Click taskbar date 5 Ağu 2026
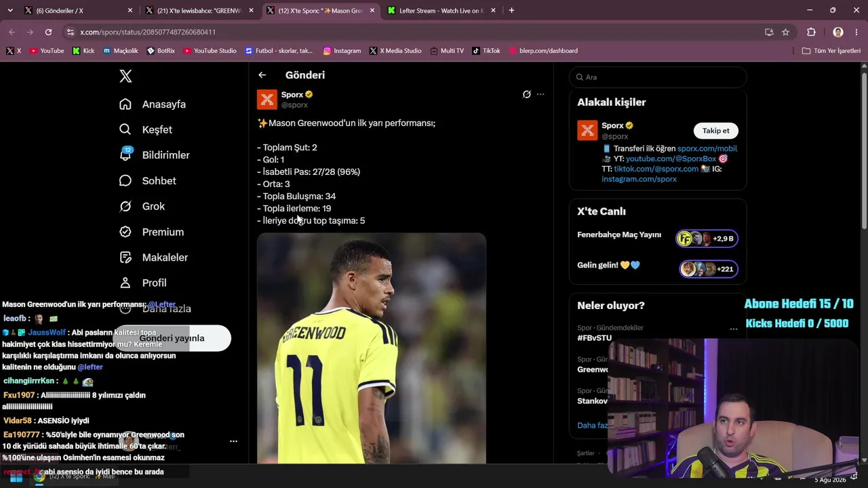 click(x=830, y=480)
